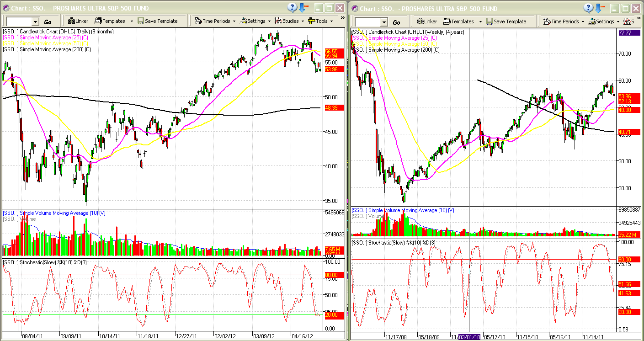Expand Tools dropdown arrow in daily chart window
Viewport: 644px width, 341px height.
[331, 21]
